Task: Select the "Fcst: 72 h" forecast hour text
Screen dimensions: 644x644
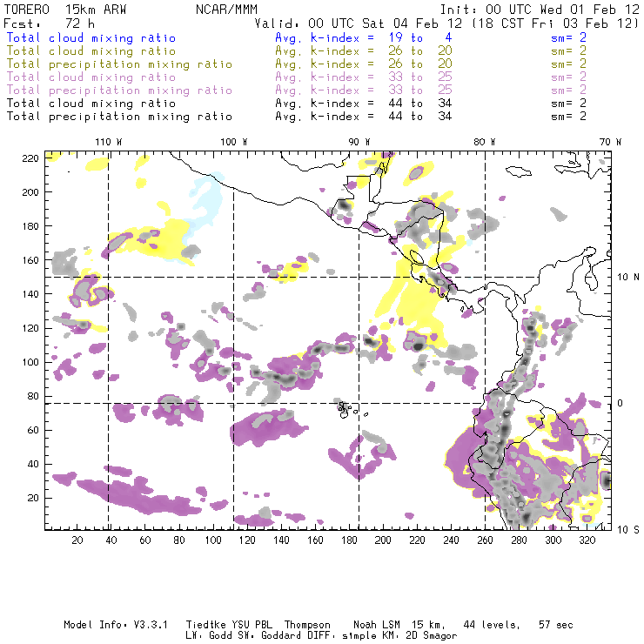Action: 49,23
